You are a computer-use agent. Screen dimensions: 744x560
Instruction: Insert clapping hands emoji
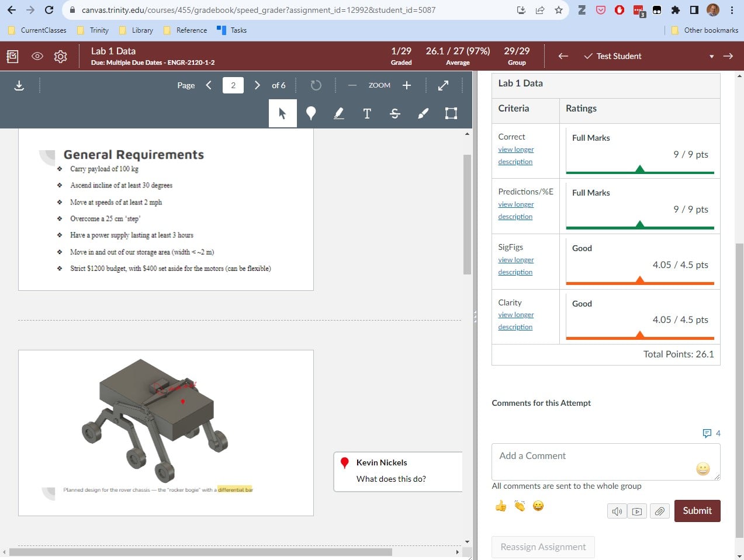click(520, 506)
